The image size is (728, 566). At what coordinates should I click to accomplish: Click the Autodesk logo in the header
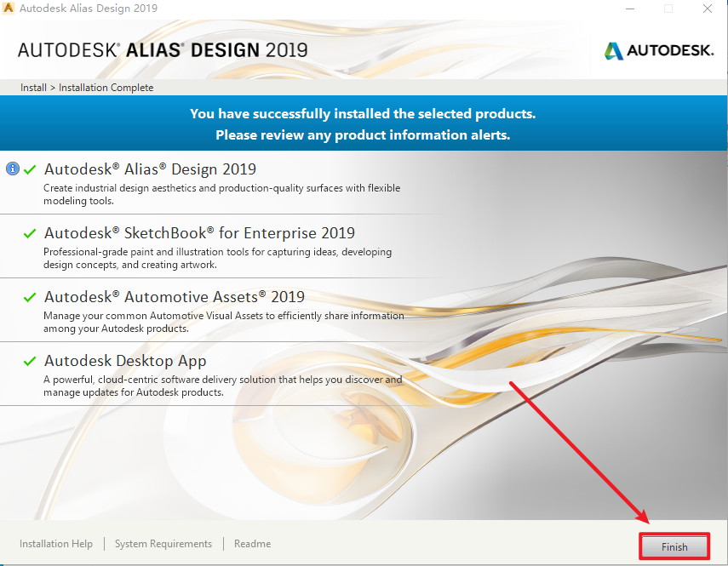point(659,50)
